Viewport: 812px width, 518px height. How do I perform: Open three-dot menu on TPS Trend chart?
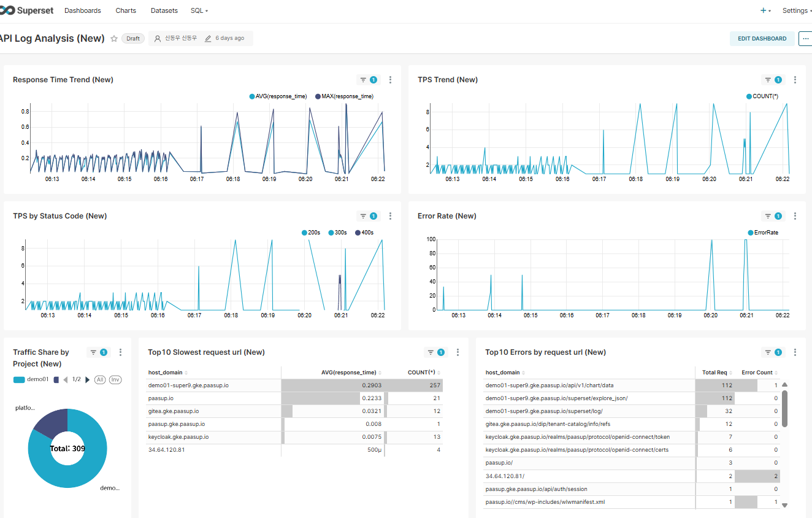point(795,80)
